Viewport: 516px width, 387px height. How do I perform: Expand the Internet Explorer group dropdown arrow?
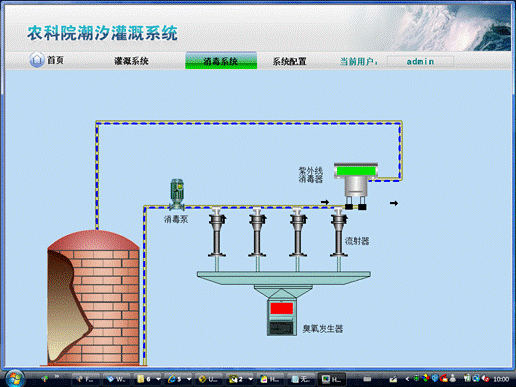point(189,379)
